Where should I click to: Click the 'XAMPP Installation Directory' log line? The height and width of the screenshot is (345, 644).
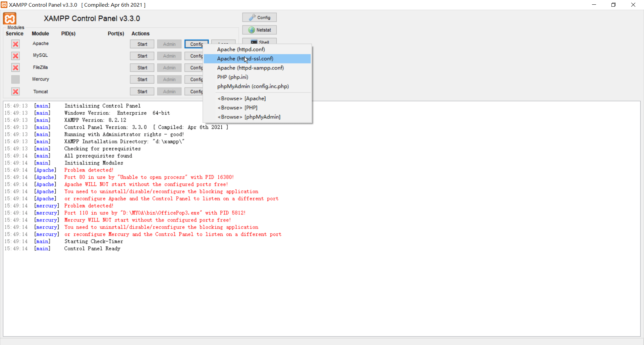124,142
